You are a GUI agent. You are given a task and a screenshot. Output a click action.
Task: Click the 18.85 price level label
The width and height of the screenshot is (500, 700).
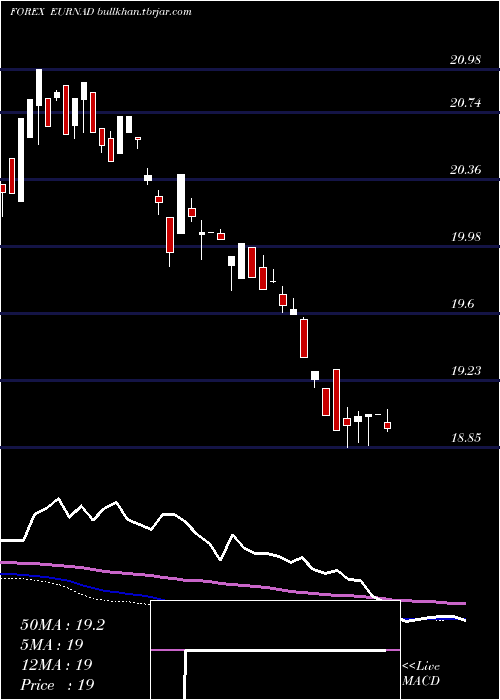click(466, 438)
